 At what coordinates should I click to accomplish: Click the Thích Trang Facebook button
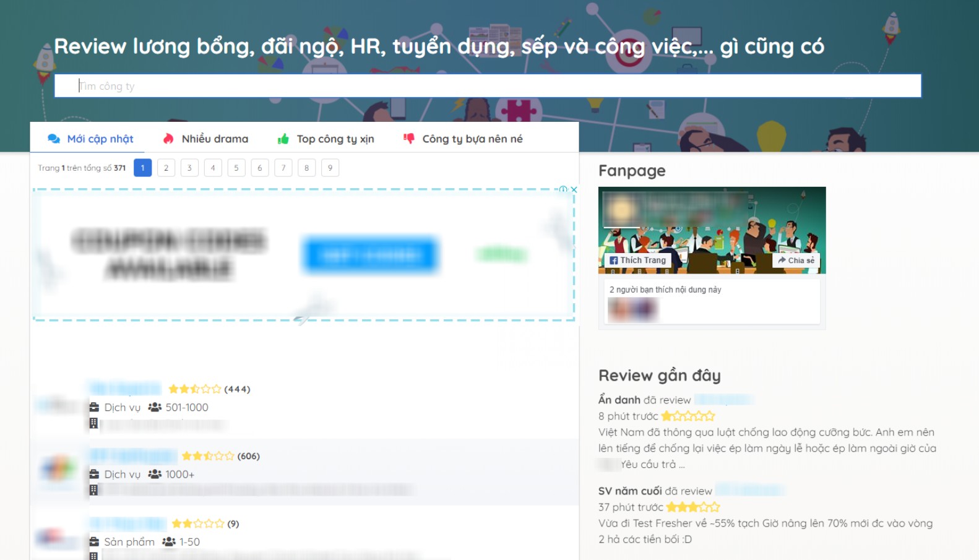[637, 261]
